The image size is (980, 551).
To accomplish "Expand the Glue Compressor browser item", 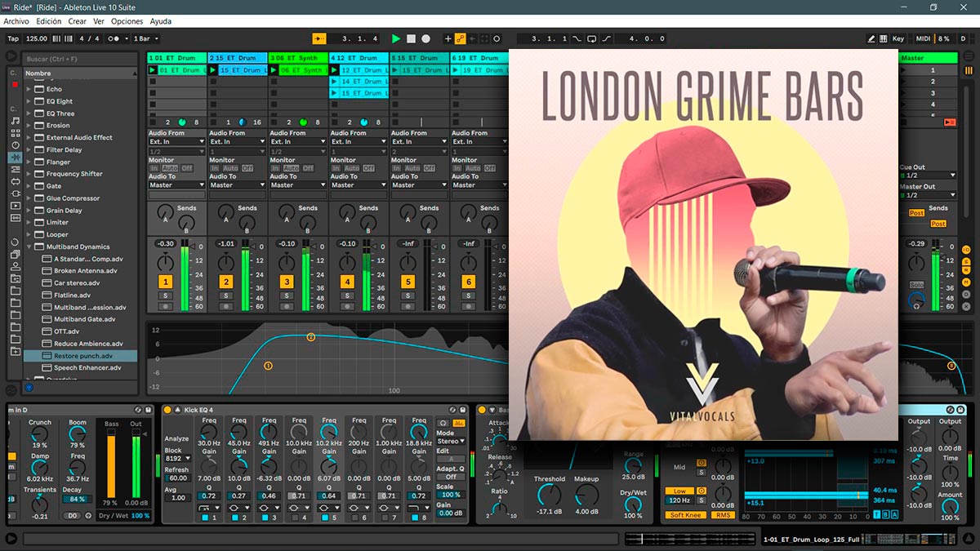I will click(x=29, y=198).
